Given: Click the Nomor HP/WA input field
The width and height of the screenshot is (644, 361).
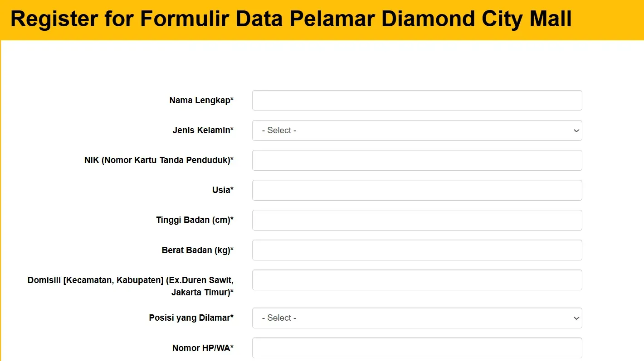Looking at the screenshot, I should [x=417, y=348].
